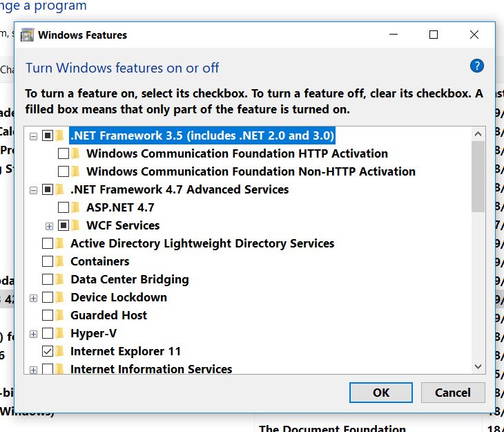The image size is (504, 432).
Task: Uncheck the Internet Explorer 11 checkbox
Action: (x=48, y=351)
